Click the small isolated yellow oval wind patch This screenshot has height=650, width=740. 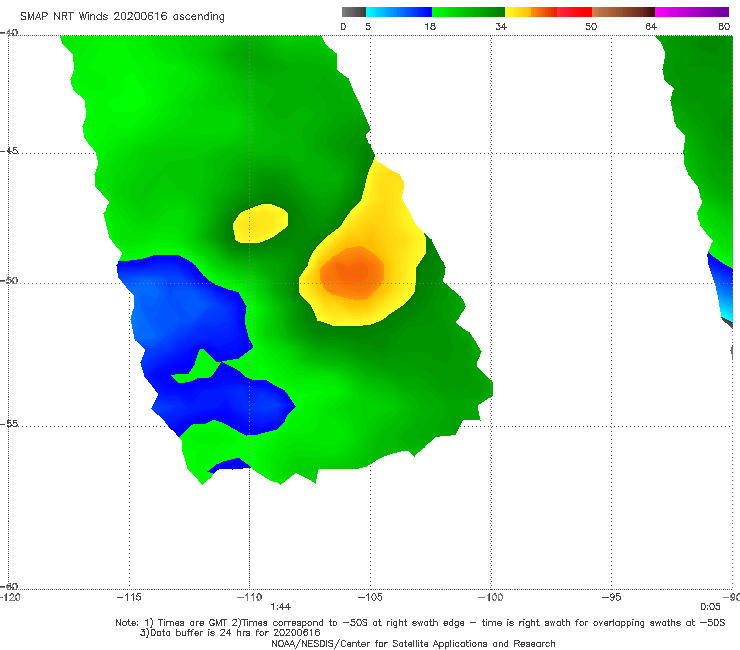pos(260,224)
